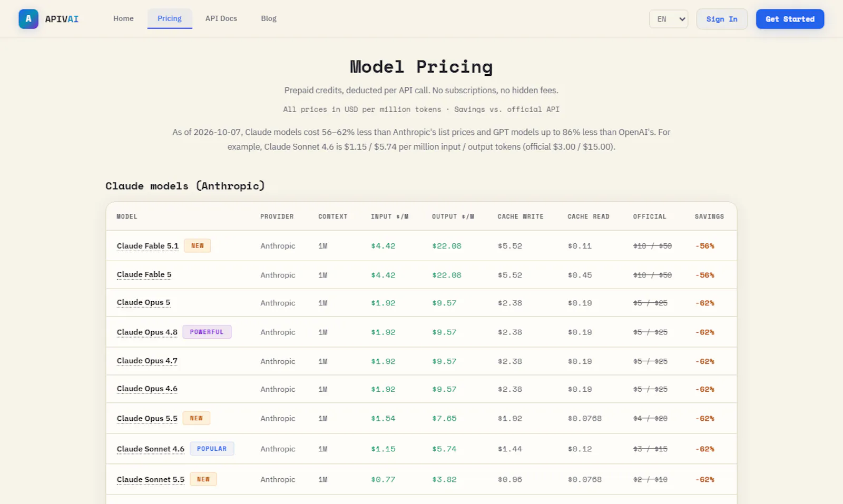Click the INPUT $/M column header
Image resolution: width=843 pixels, height=504 pixels.
[390, 216]
